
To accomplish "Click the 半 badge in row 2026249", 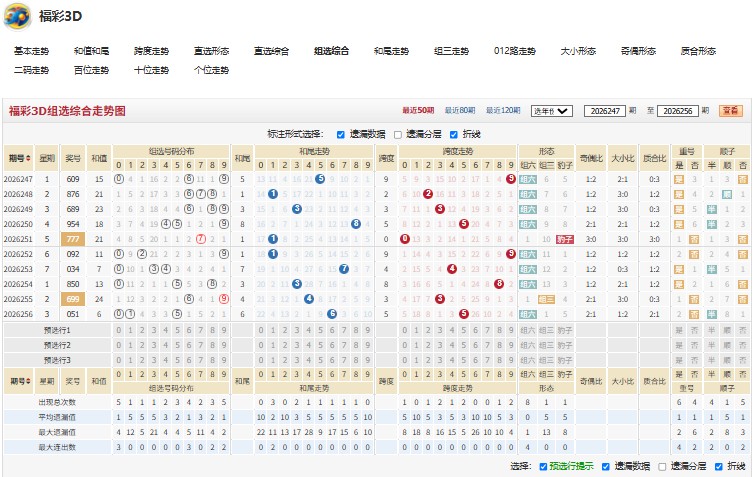I will pyautogui.click(x=712, y=209).
